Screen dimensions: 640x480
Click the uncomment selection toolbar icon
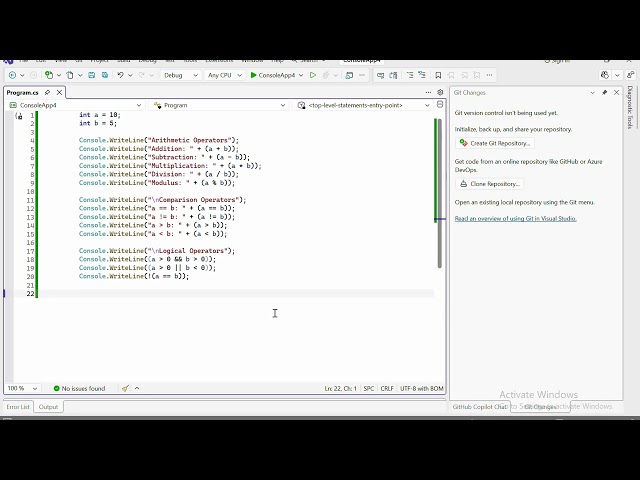tap(393, 75)
